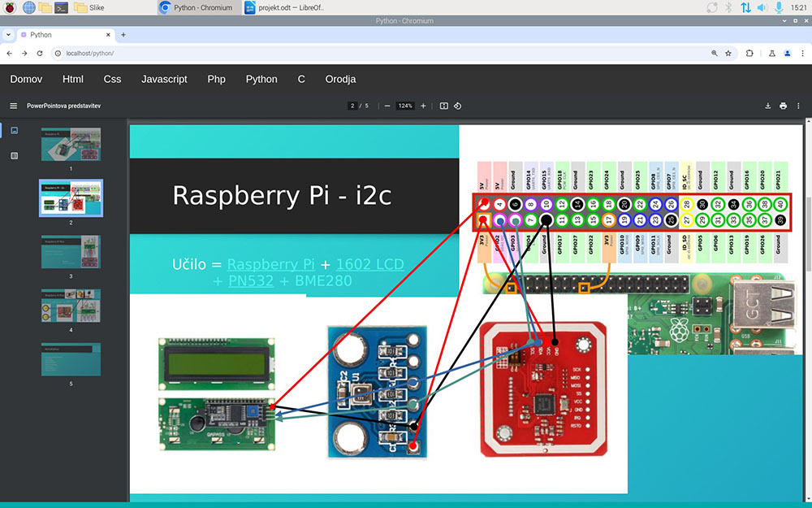Follow the Raspberry Pi link in slide
812x508 pixels.
pos(271,264)
